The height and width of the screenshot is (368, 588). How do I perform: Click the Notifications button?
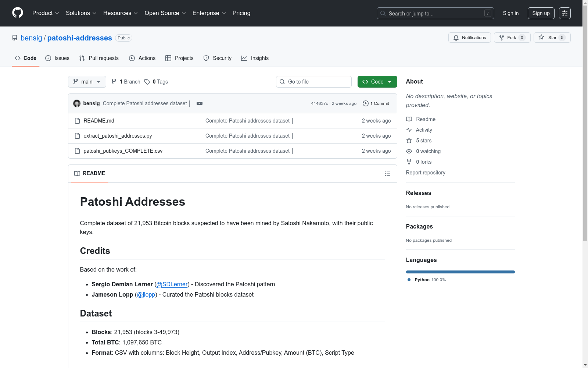pyautogui.click(x=470, y=38)
